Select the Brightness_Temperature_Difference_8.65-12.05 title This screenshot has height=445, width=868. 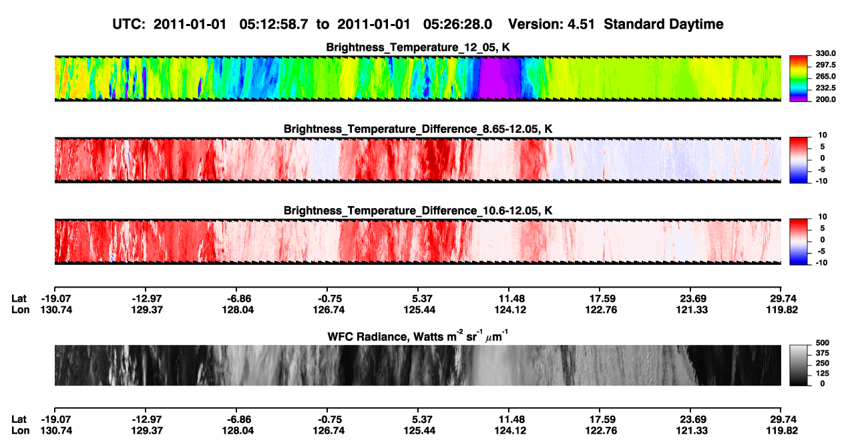418,128
